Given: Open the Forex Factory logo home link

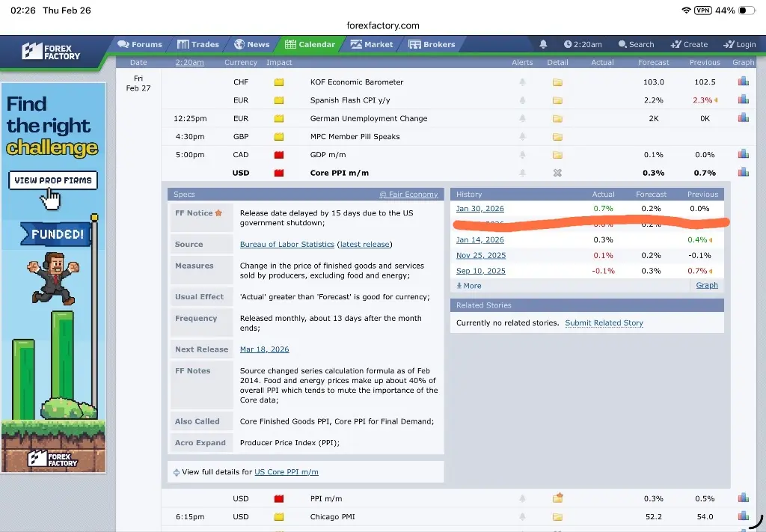Looking at the screenshot, I should [51, 52].
